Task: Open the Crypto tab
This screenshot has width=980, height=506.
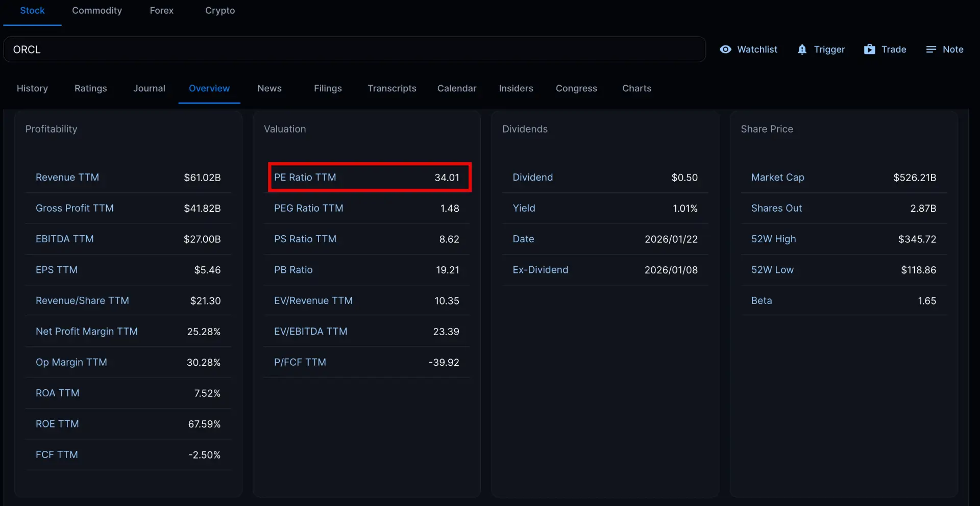Action: coord(220,11)
